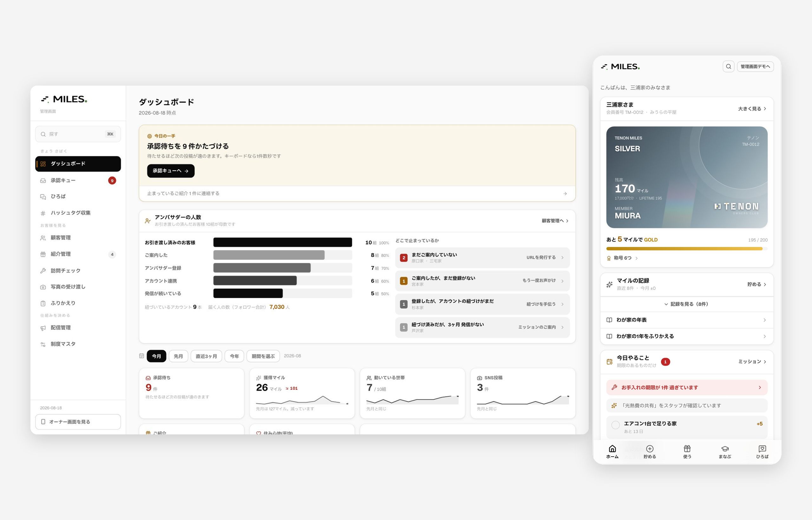Open 使う gift tab in bottom bar
The height and width of the screenshot is (520, 812).
(687, 452)
